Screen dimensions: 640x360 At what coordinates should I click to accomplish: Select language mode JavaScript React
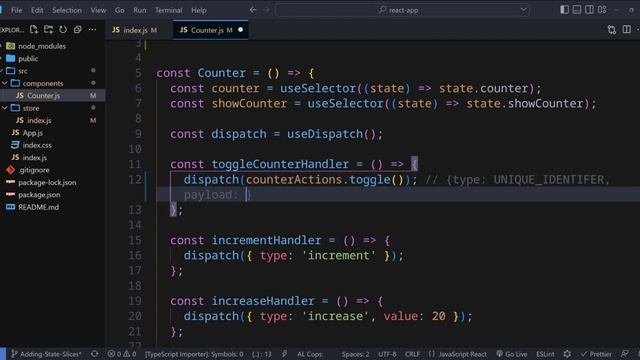tap(458, 354)
